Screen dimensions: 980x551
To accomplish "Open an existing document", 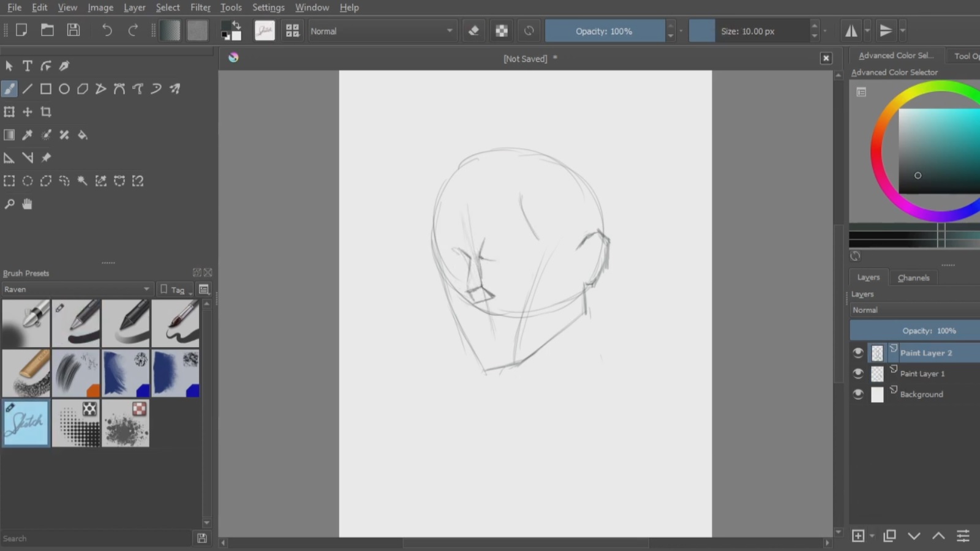I will tap(47, 30).
